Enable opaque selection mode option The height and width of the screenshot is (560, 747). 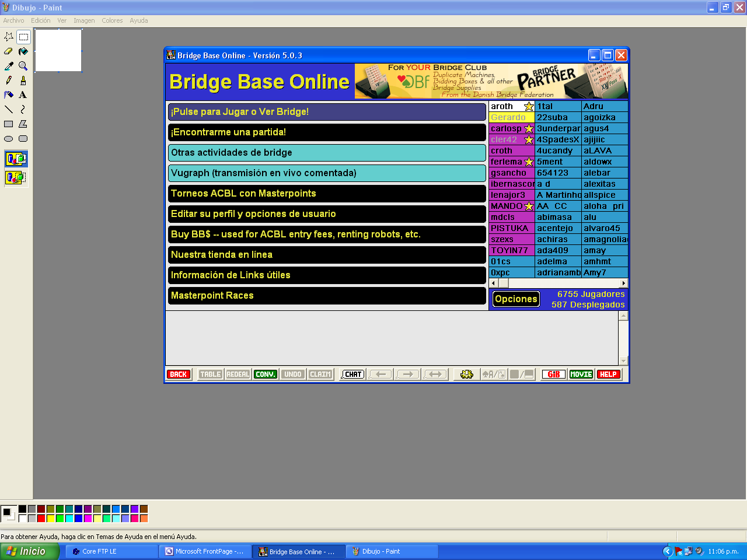pos(16,159)
